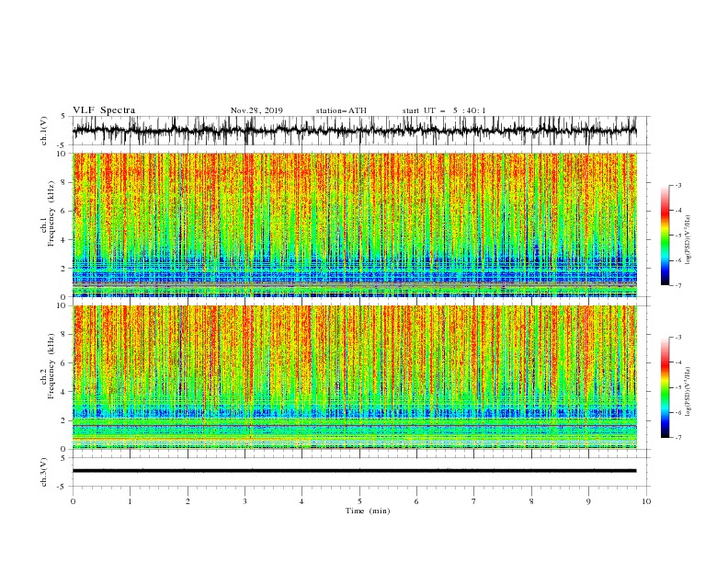The width and height of the screenshot is (728, 563).
Task: Click the time axis tick label "5"
Action: click(x=359, y=501)
